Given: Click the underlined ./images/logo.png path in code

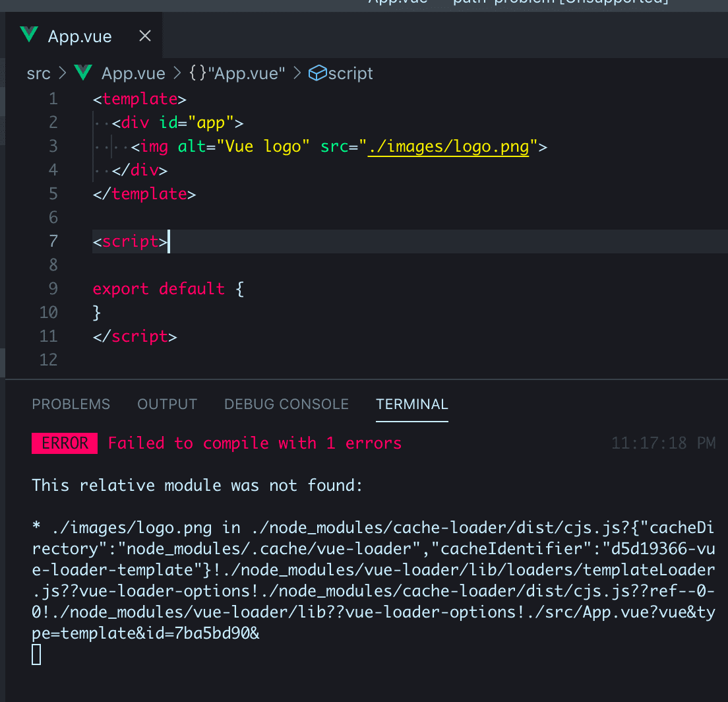Looking at the screenshot, I should [x=448, y=146].
